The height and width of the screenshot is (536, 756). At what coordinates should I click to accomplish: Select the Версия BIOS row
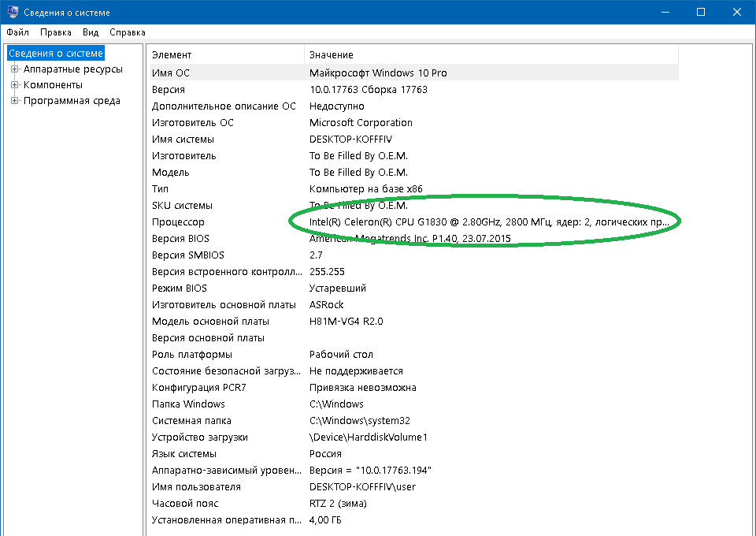click(180, 239)
